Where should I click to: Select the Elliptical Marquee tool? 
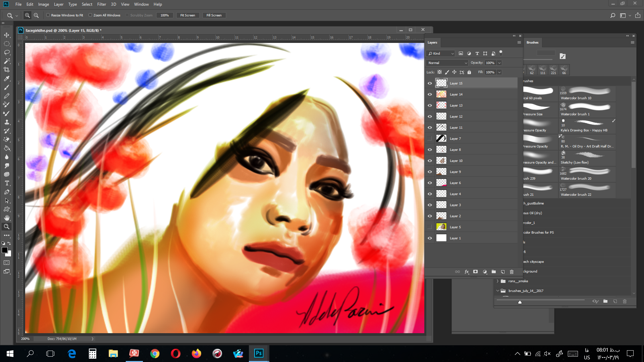7,44
